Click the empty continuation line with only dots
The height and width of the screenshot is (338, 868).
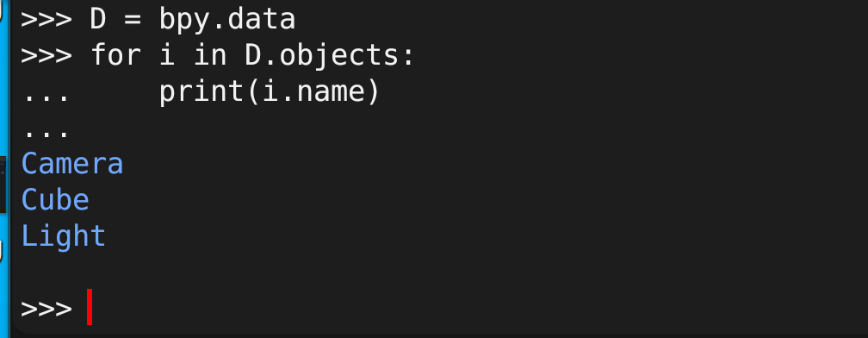point(46,133)
